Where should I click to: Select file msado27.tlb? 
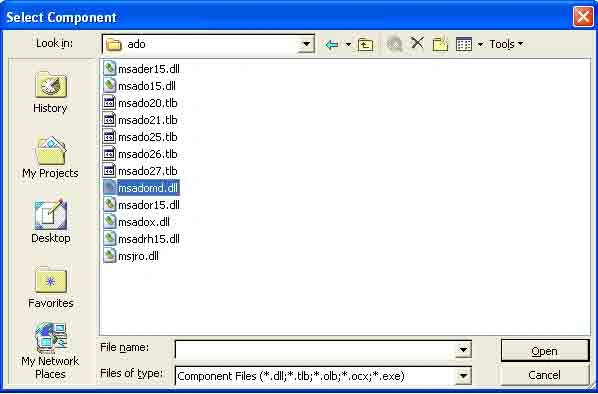pyautogui.click(x=140, y=171)
